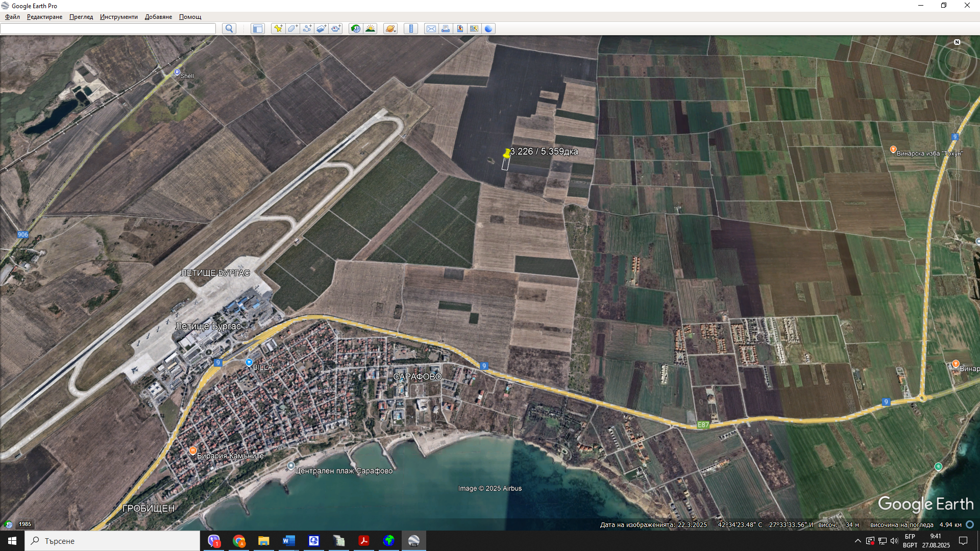Click the Save Image icon
The height and width of the screenshot is (551, 980).
click(460, 29)
